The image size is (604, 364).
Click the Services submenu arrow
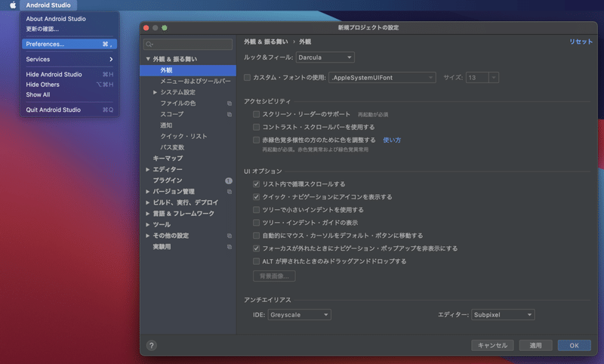111,60
